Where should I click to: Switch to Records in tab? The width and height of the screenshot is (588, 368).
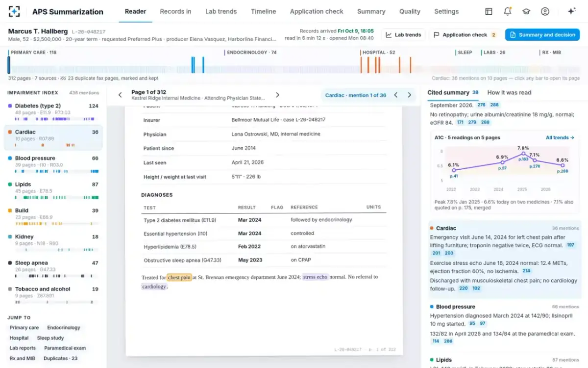click(x=175, y=11)
